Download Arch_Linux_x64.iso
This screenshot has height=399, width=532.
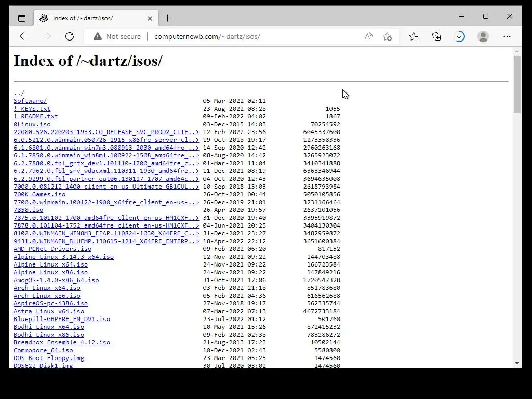click(x=47, y=288)
